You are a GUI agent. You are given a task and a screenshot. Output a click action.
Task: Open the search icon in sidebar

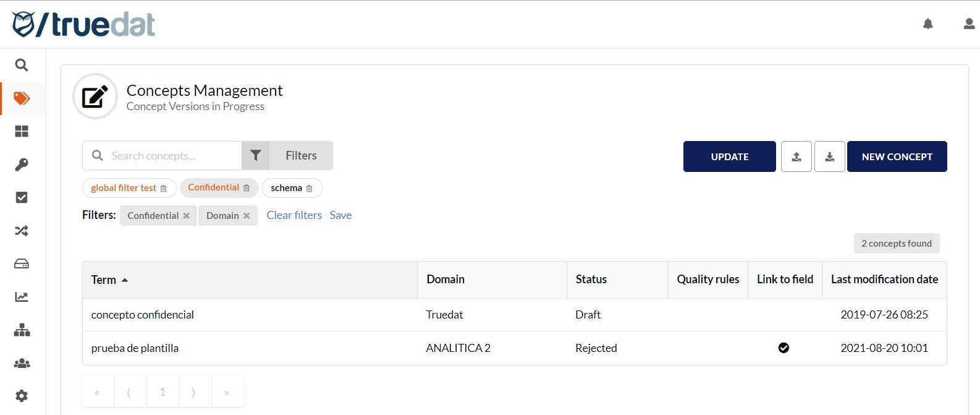[22, 65]
